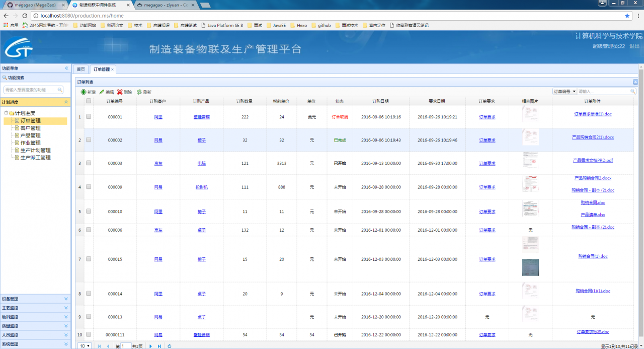The image size is (644, 349).
Task: Check the box for order 000001
Action: [89, 116]
